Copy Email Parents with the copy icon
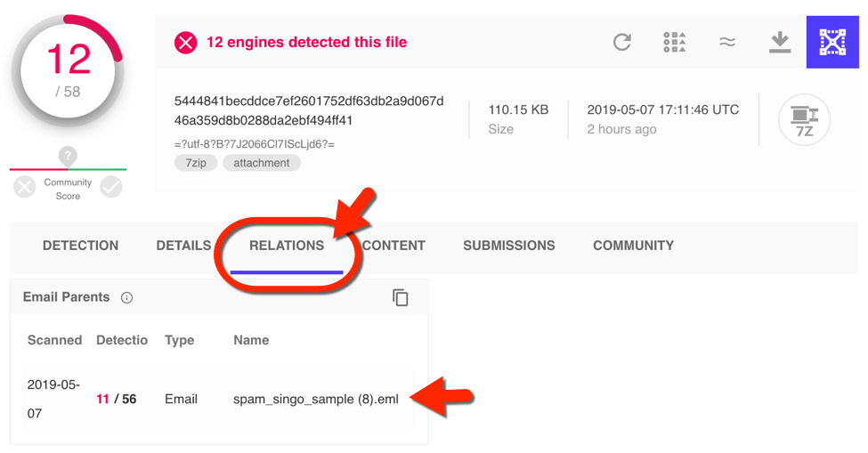 coord(401,297)
